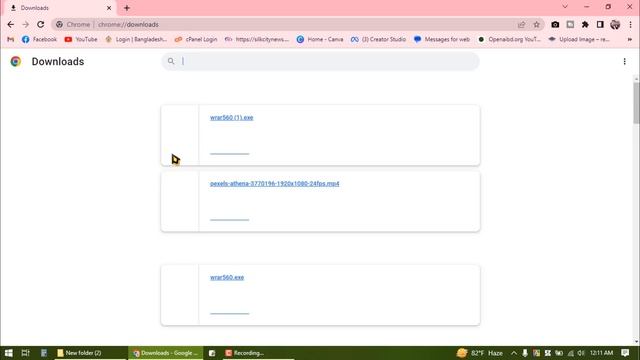Click the browser forward arrow
The image size is (640, 360).
coord(26,24)
